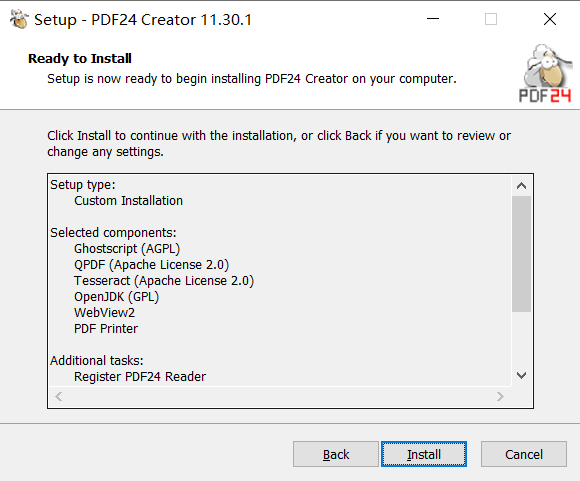Abort setup with the Cancel button
The image size is (580, 481).
point(524,454)
